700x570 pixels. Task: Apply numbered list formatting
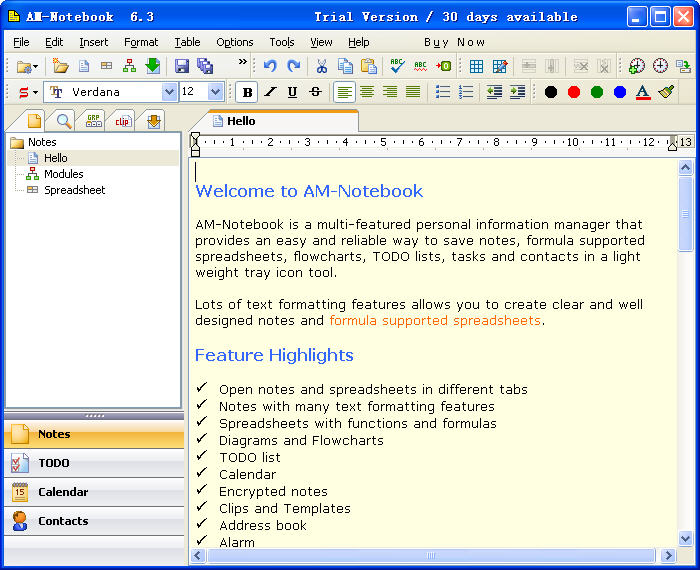(x=466, y=92)
